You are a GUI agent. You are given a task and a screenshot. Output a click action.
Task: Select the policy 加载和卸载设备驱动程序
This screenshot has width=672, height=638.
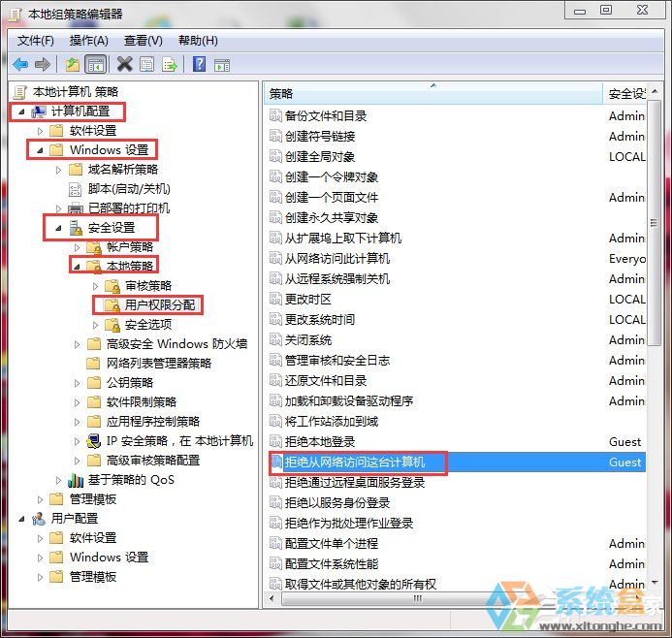(x=349, y=401)
